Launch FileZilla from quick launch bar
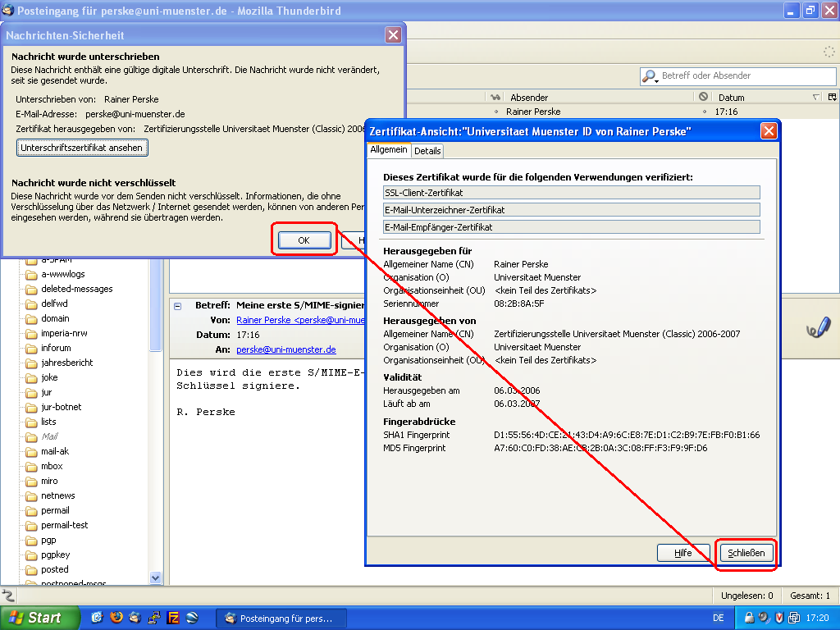Image resolution: width=840 pixels, height=630 pixels. pyautogui.click(x=173, y=618)
